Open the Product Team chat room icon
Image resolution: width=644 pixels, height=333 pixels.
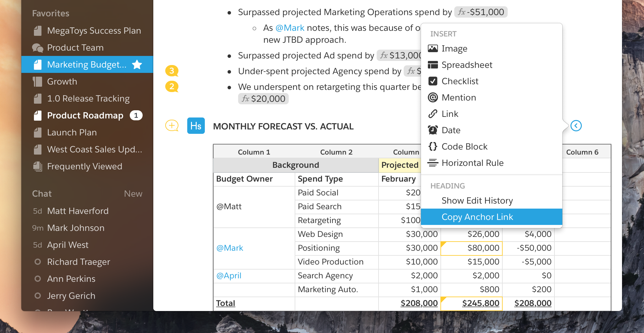pos(38,48)
